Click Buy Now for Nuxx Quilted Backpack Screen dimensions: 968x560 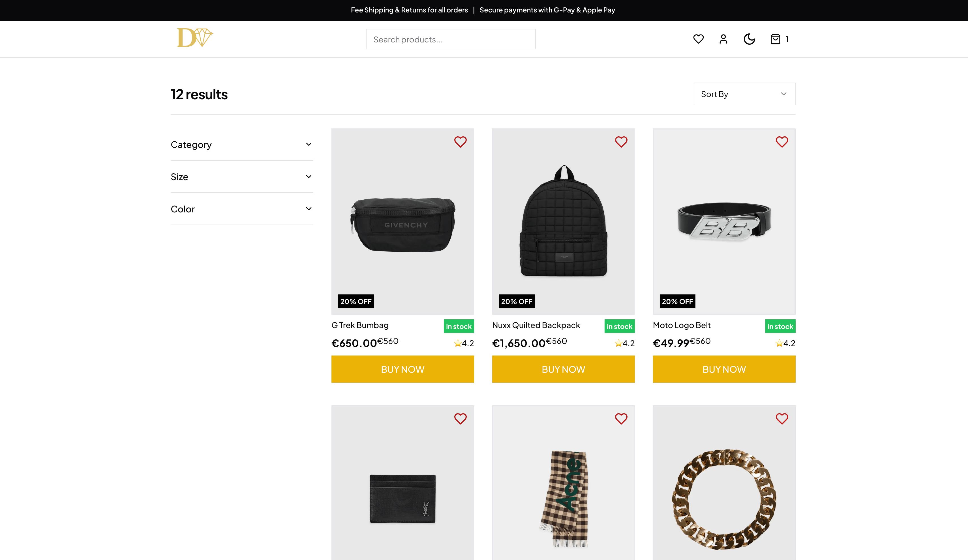563,369
